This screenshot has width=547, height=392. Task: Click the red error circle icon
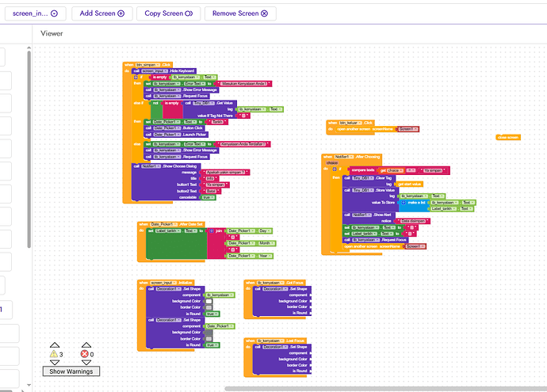coord(85,354)
